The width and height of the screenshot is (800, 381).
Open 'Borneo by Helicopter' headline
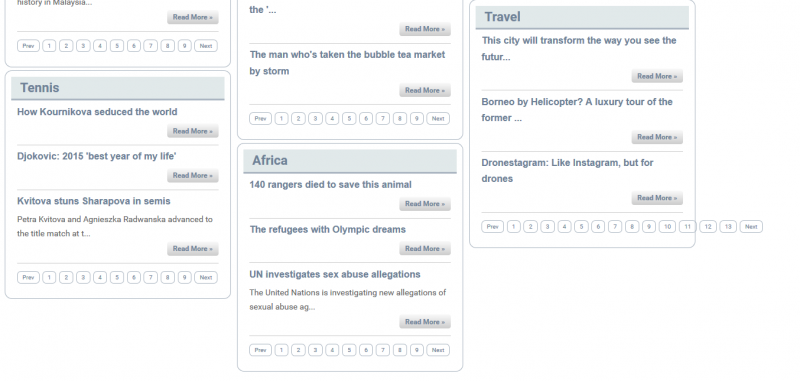point(577,110)
